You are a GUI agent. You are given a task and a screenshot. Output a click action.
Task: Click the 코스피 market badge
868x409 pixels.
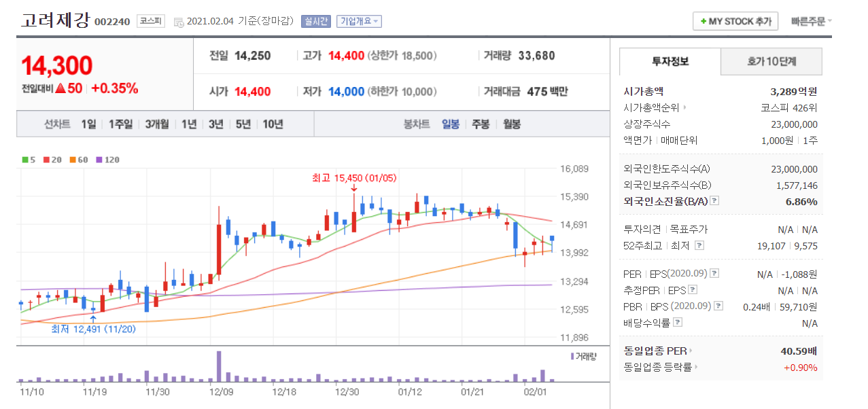click(150, 21)
